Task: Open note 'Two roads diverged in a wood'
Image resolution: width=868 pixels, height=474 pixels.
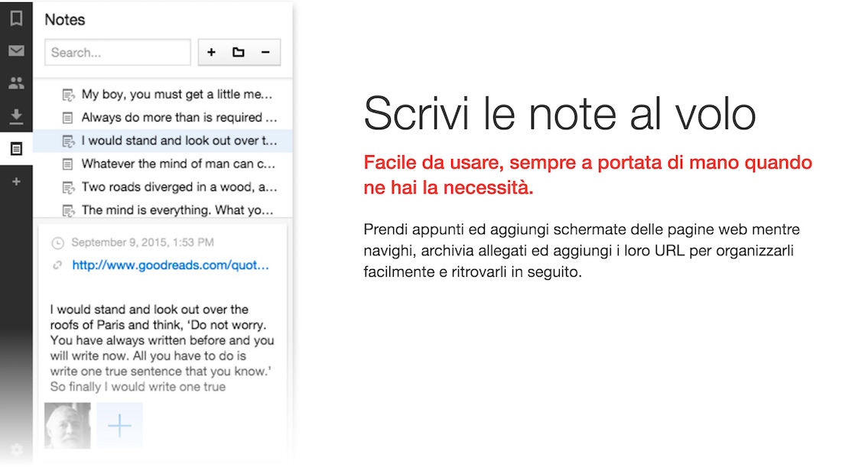Action: 177,187
